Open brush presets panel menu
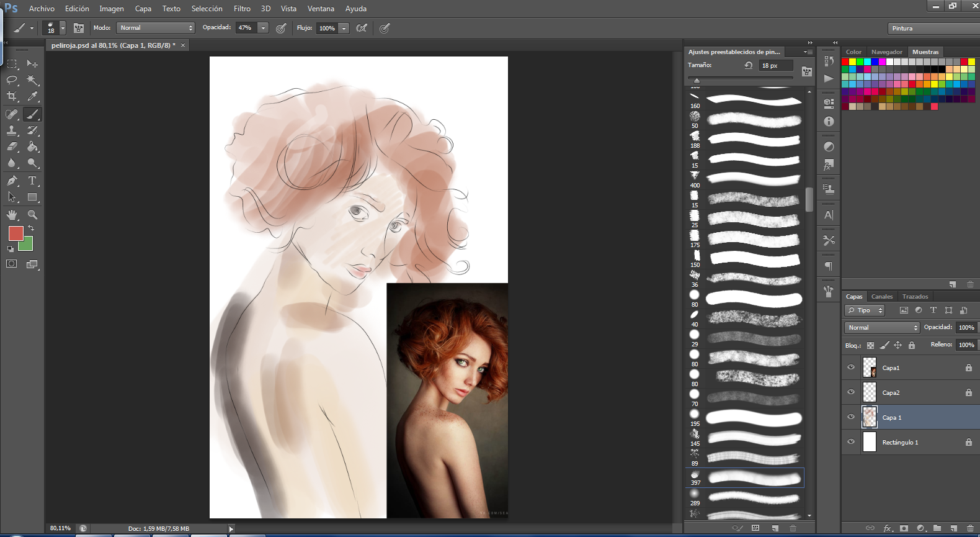 coord(808,52)
